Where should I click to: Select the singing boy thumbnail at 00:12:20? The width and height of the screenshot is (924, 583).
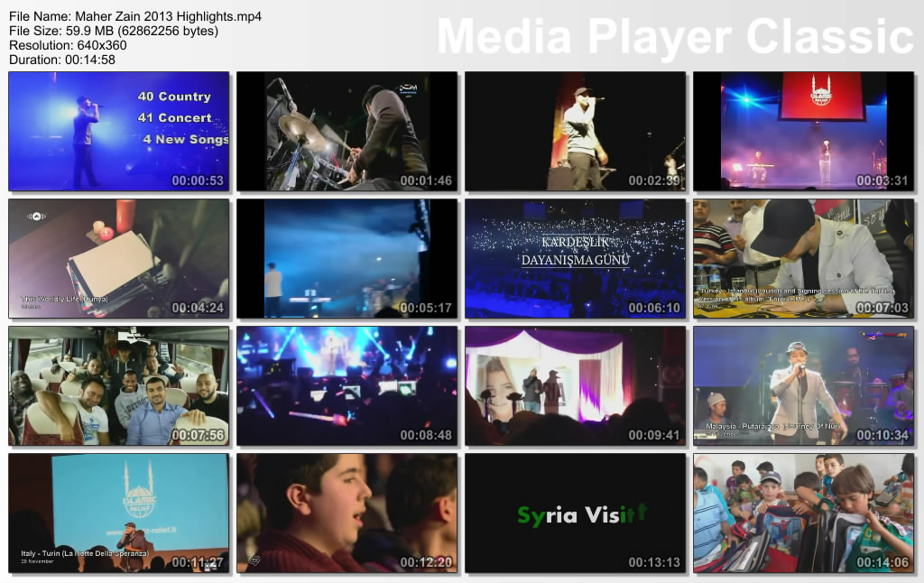347,513
